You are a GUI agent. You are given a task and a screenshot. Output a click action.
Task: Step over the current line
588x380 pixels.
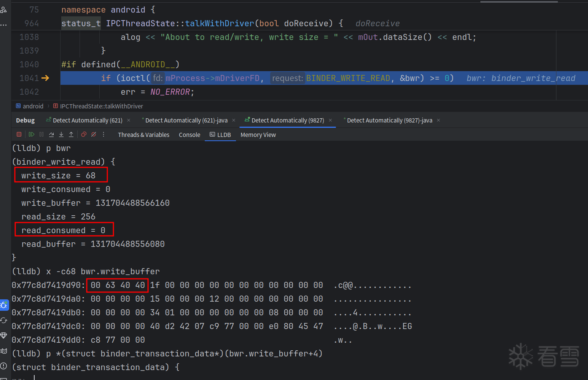[51, 134]
